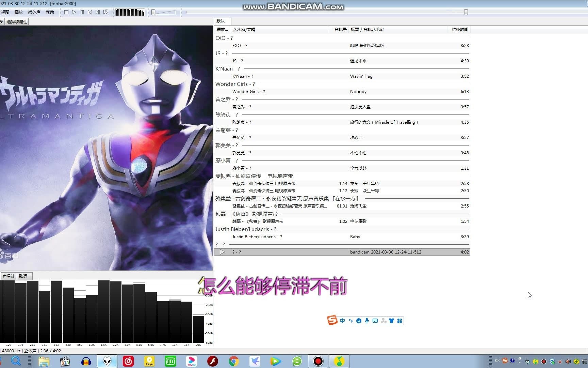Sort by the 持续时间 column header

(459, 30)
